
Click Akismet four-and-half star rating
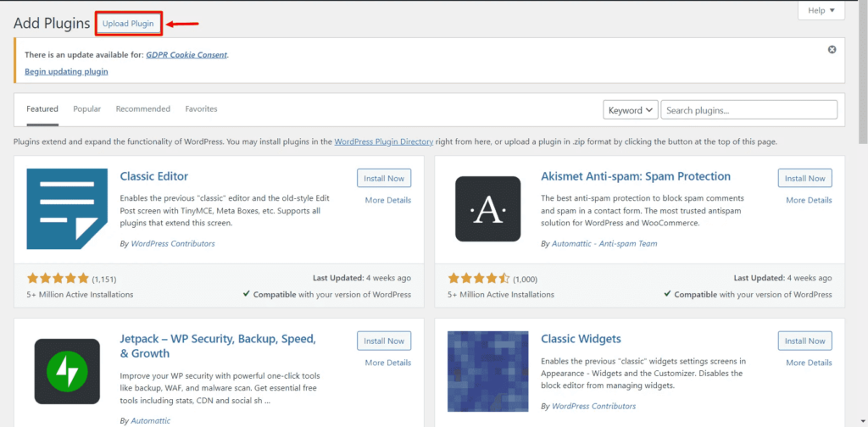pyautogui.click(x=479, y=278)
